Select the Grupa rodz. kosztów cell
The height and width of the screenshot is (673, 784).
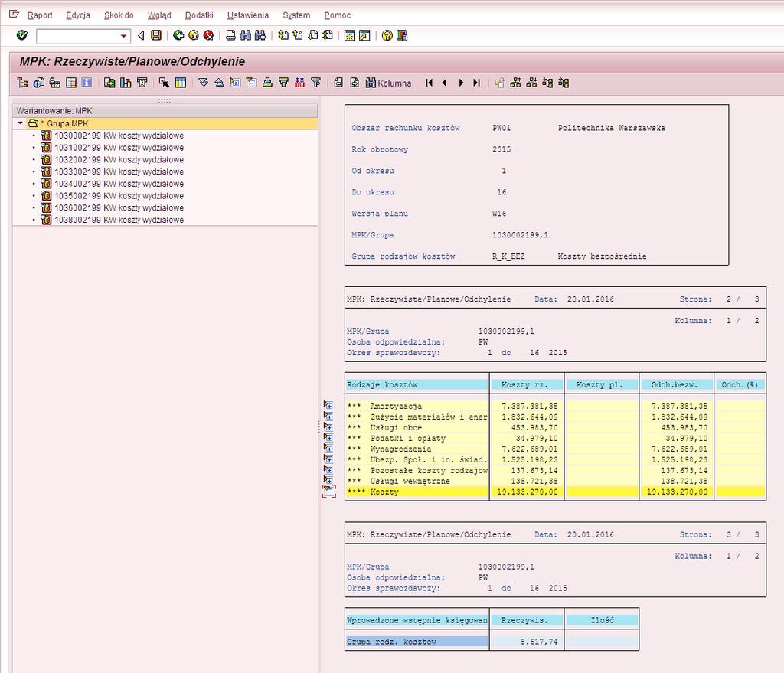pos(417,642)
